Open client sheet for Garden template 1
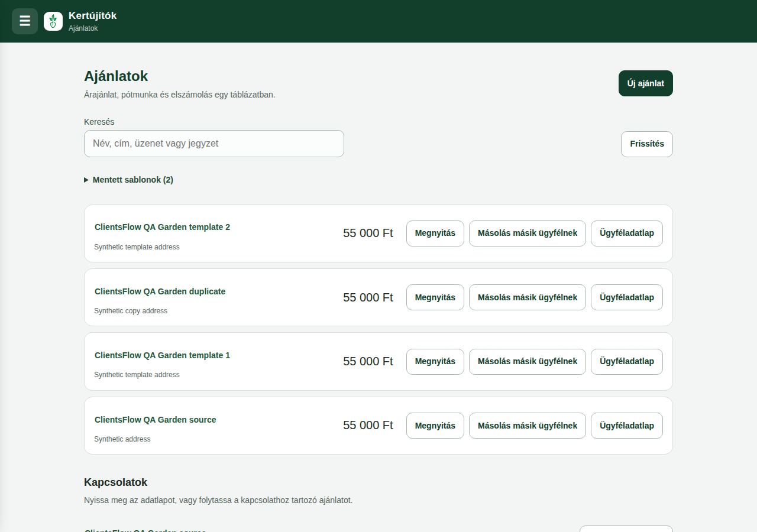Viewport: 757px width, 532px height. coord(627,362)
